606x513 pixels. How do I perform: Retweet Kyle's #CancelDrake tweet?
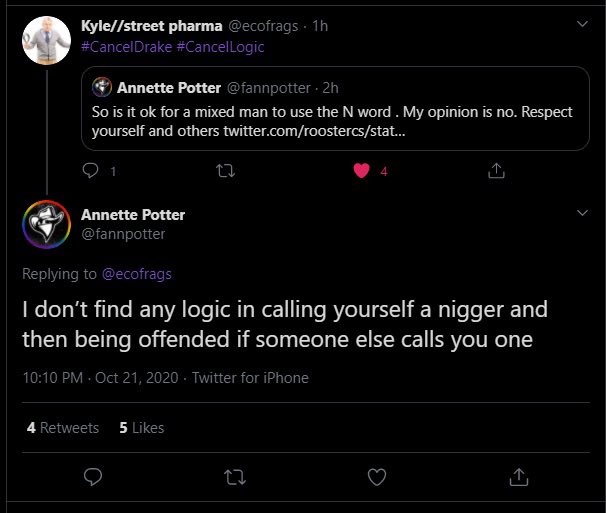pos(226,170)
